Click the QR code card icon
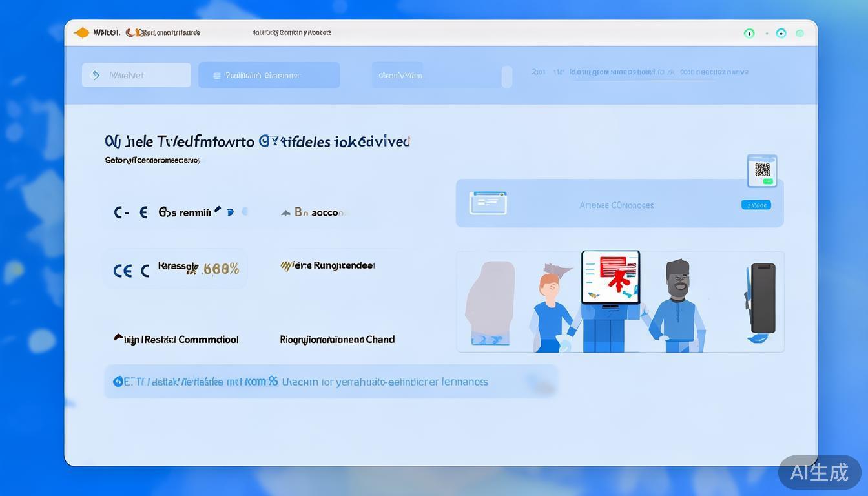Image resolution: width=868 pixels, height=496 pixels. point(762,171)
